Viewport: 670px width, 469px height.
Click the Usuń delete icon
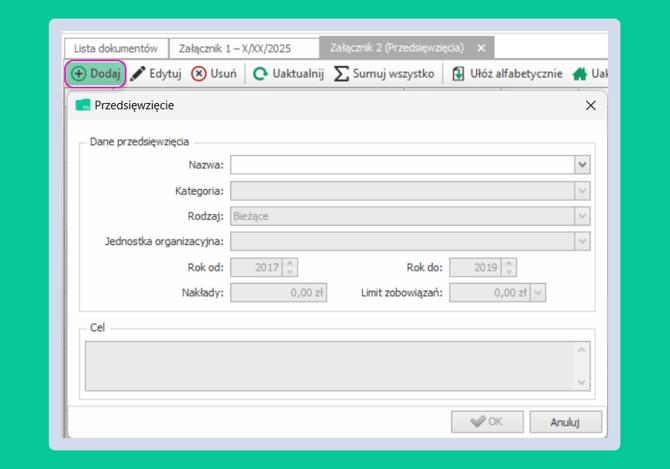pos(199,74)
